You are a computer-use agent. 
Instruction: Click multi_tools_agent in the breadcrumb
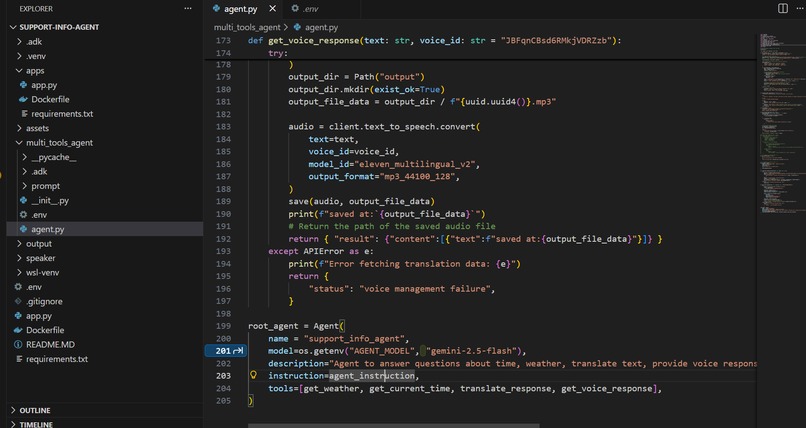click(x=247, y=27)
